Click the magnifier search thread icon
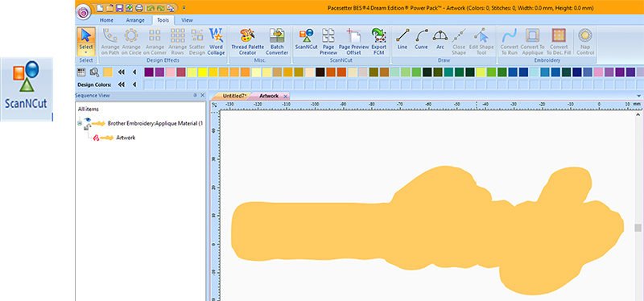644x301 pixels. click(x=94, y=72)
